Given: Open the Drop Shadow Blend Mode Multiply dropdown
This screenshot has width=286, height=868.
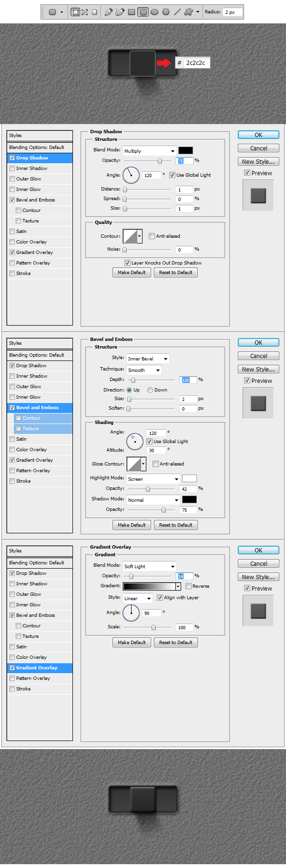Looking at the screenshot, I should pyautogui.click(x=150, y=151).
